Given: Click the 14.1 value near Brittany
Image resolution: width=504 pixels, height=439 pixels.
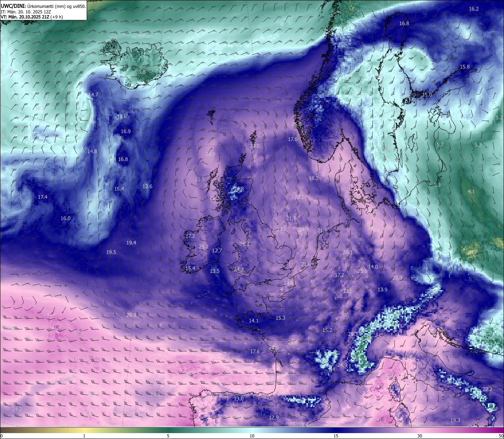Looking at the screenshot, I should coord(254,320).
